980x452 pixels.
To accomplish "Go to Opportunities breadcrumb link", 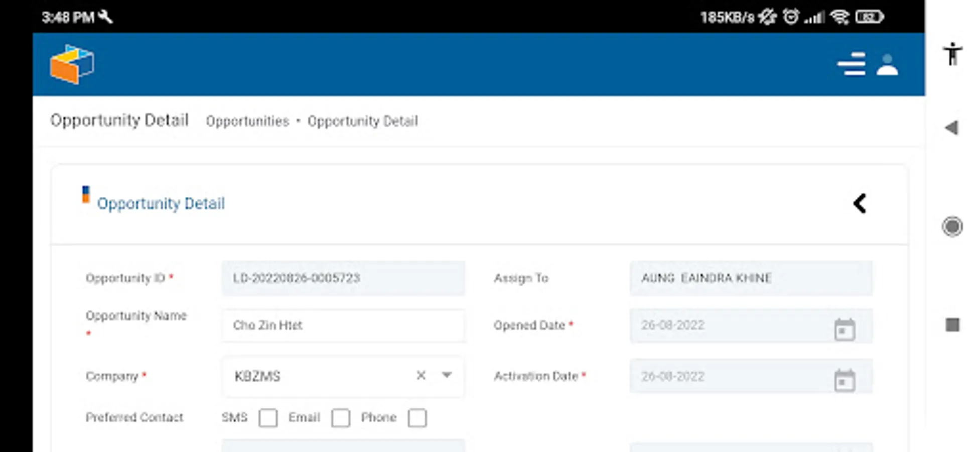I will [247, 121].
